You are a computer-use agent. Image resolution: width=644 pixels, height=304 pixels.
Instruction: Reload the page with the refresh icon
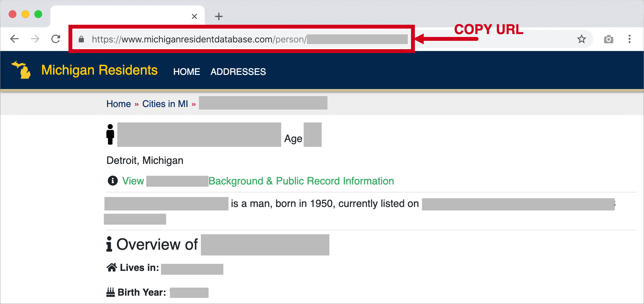pyautogui.click(x=56, y=39)
